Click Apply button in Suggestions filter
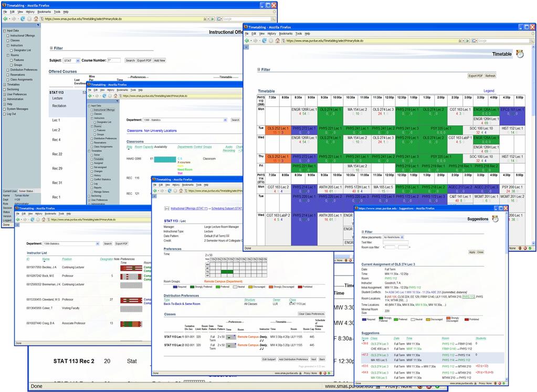Screen dimensions: 537x392 pos(472,252)
